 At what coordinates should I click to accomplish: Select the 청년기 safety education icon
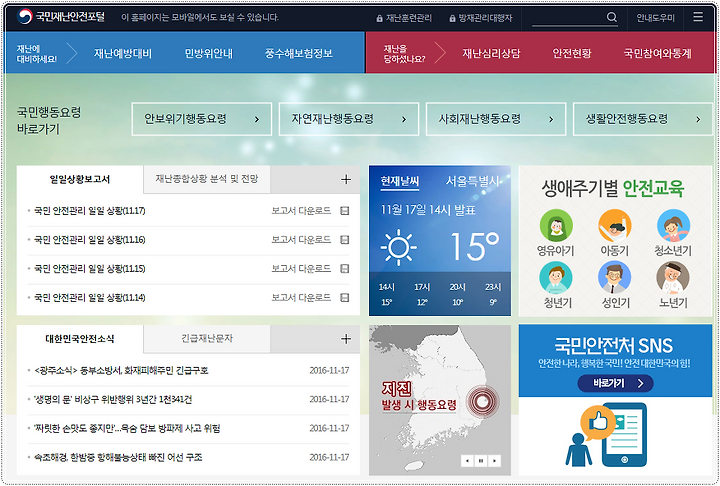[556, 277]
